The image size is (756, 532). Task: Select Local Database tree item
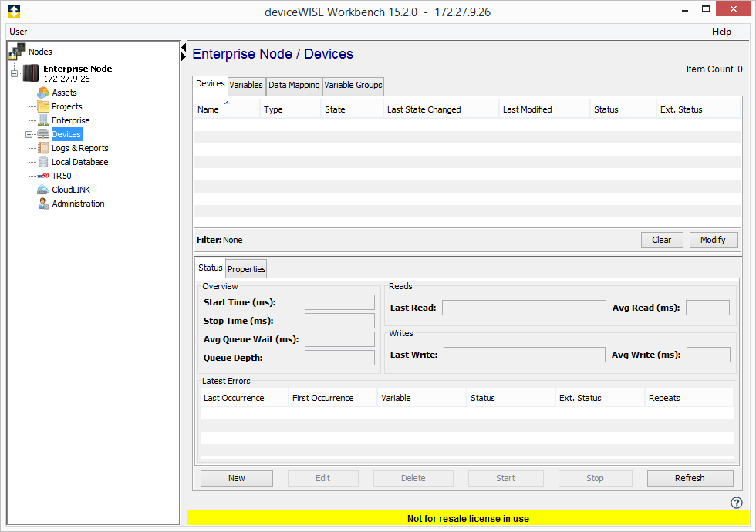pos(79,162)
